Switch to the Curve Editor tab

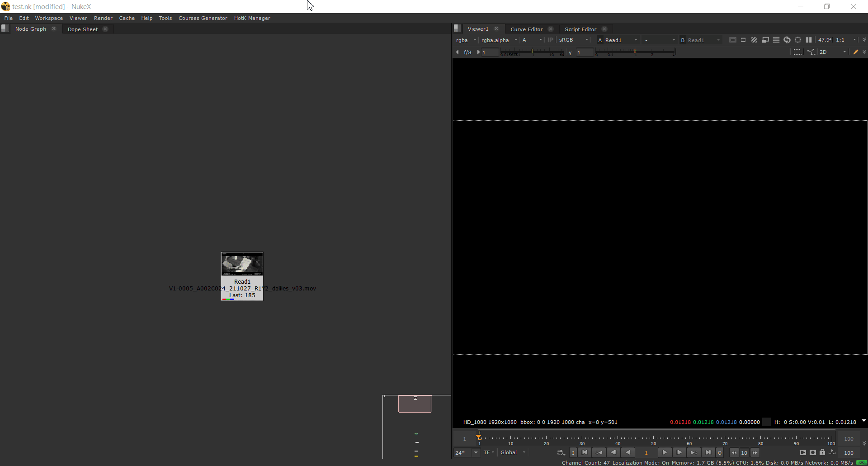point(526,29)
